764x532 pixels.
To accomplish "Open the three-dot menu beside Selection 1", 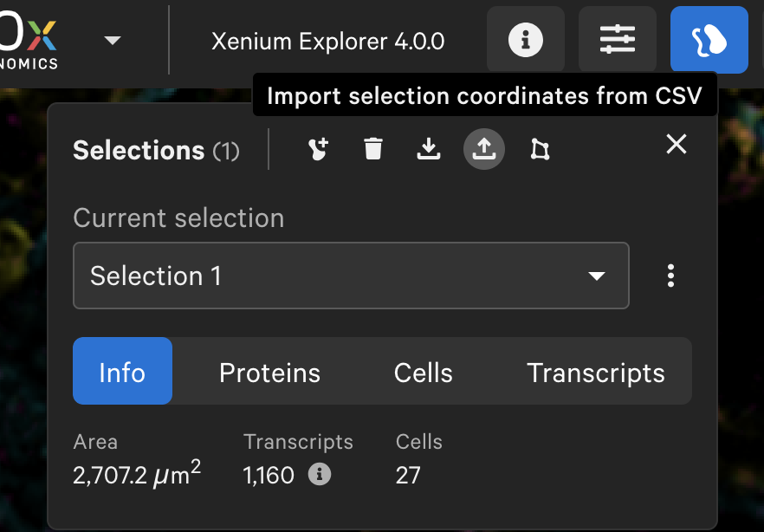I will (x=671, y=276).
